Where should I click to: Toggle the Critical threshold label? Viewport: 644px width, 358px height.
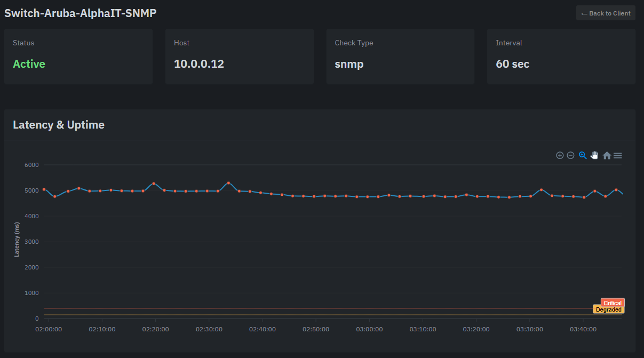612,303
